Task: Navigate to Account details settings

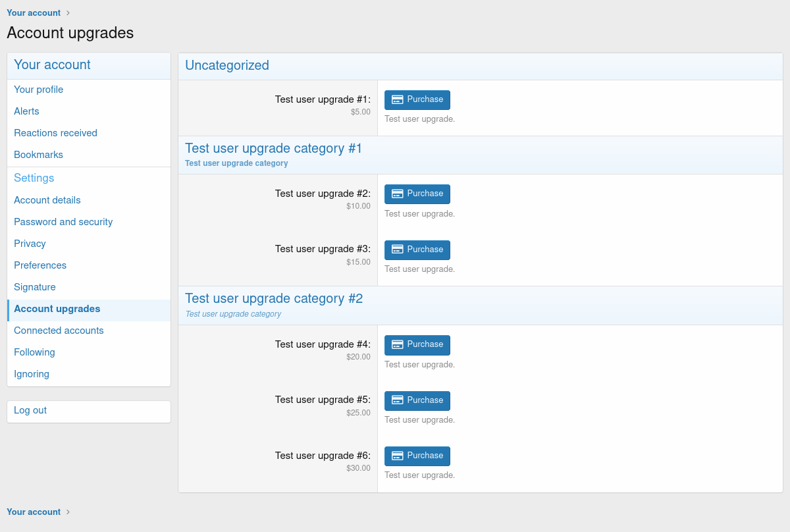Action: pyautogui.click(x=47, y=200)
